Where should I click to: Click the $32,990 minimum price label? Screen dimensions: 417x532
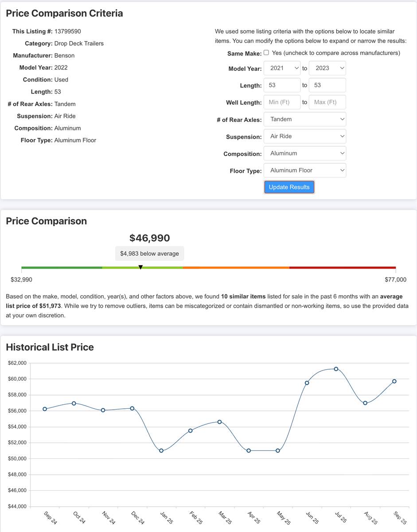coord(21,280)
